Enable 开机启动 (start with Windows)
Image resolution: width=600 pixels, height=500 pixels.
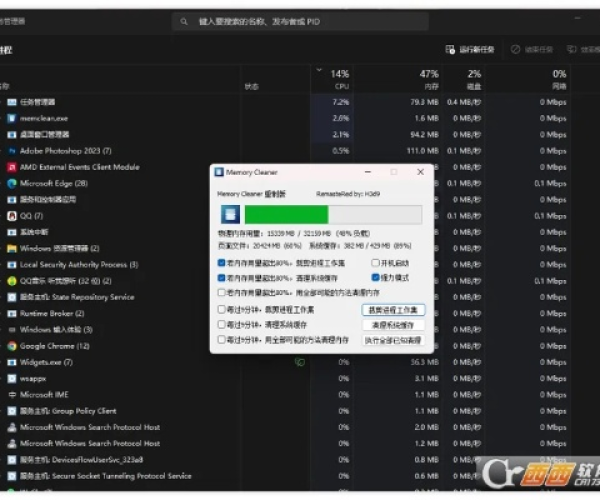click(x=375, y=262)
